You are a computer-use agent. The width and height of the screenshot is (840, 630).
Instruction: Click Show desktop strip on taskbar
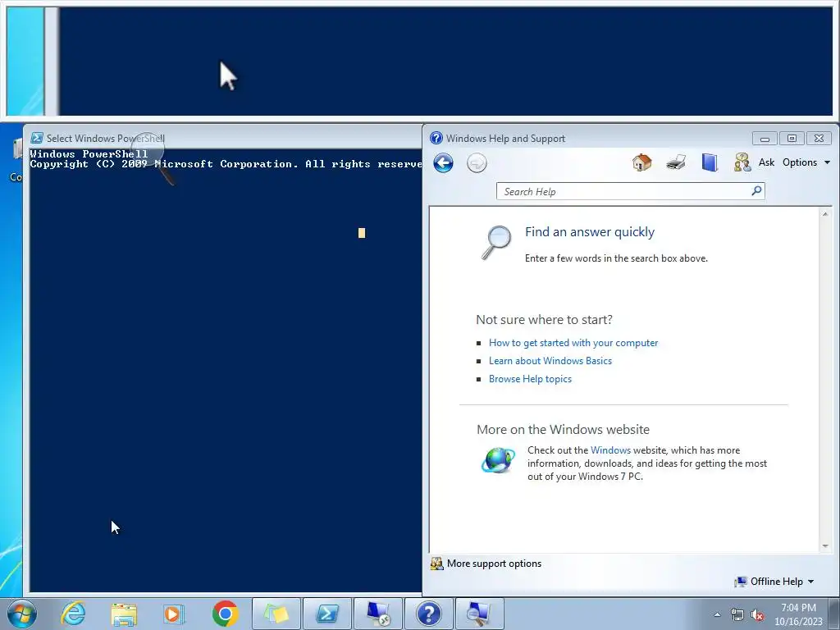[834, 614]
